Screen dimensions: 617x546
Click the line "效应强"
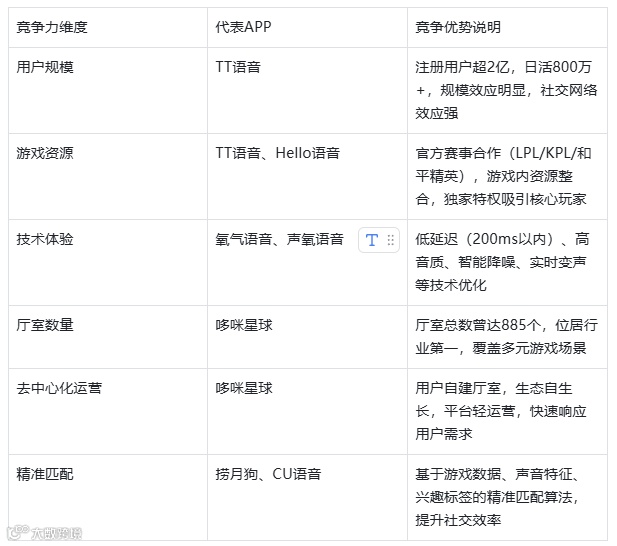(437, 113)
